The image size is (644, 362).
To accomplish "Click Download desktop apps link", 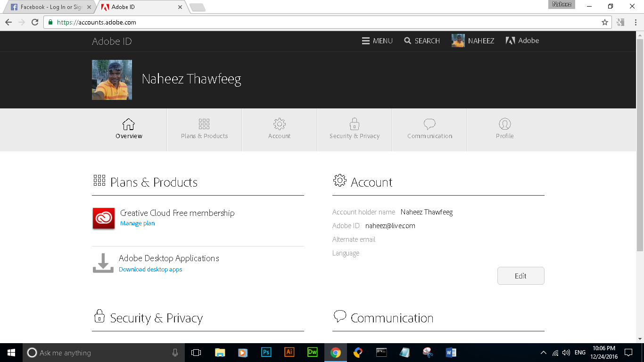I will tap(150, 270).
